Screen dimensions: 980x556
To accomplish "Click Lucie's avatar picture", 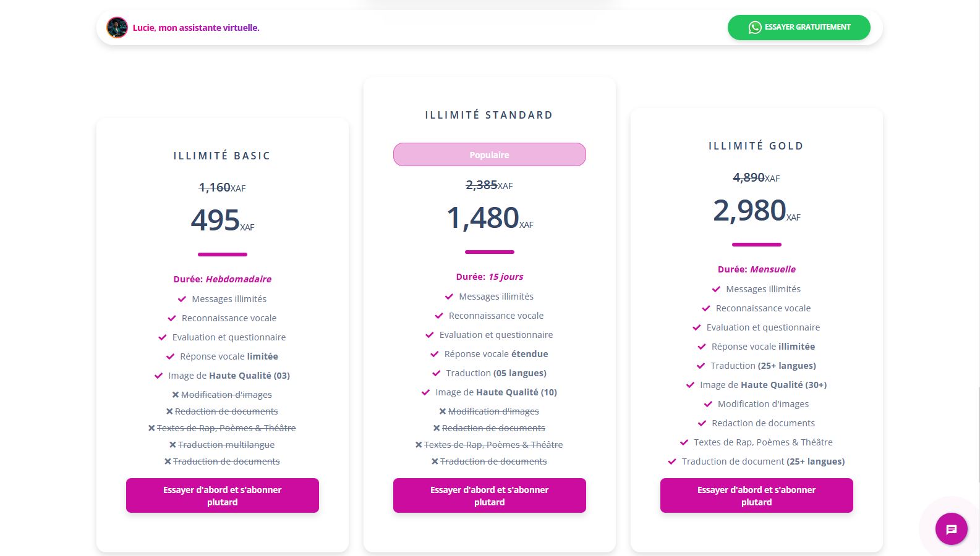I will click(x=117, y=27).
